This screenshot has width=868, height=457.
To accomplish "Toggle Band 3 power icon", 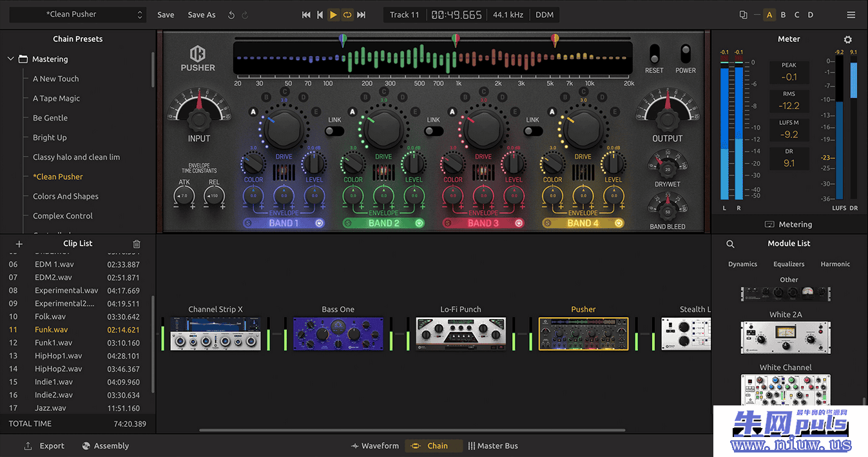I will click(x=519, y=223).
